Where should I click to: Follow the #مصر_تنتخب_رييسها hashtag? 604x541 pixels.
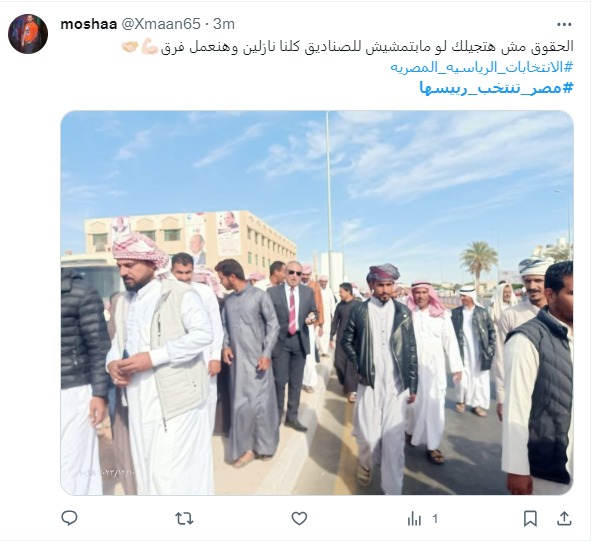(496, 88)
